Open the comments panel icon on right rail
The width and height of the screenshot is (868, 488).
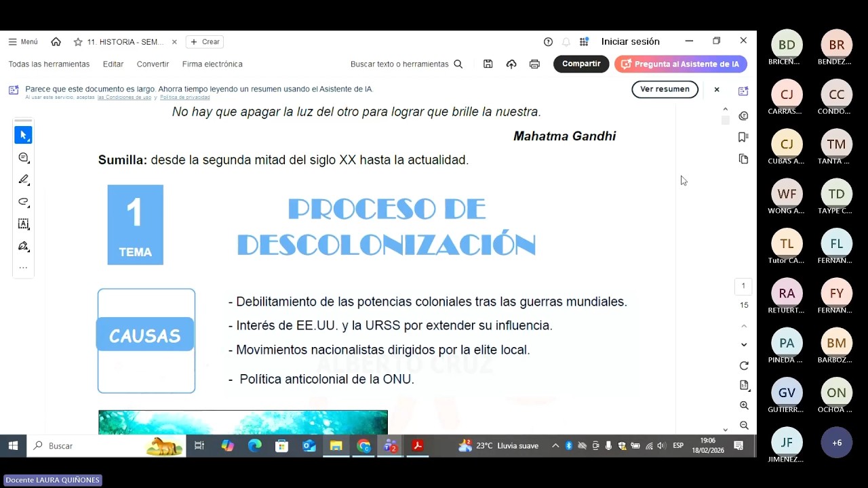(x=743, y=116)
